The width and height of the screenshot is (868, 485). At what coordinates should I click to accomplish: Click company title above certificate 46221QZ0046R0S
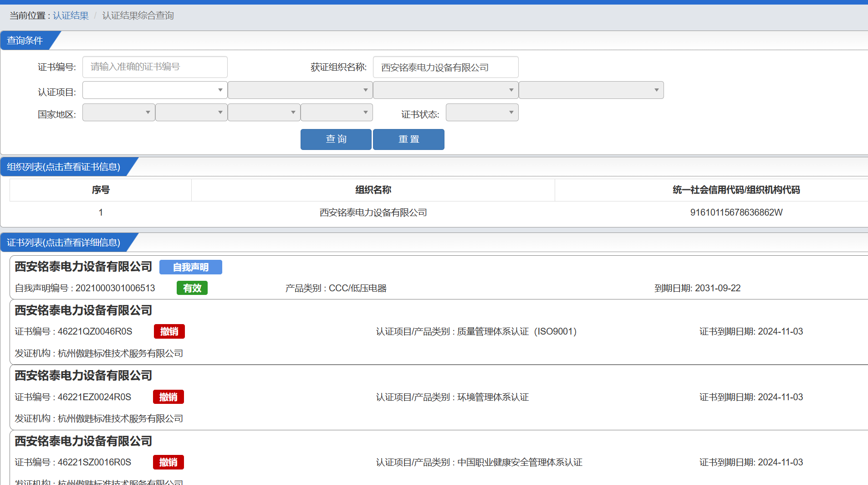(x=83, y=310)
